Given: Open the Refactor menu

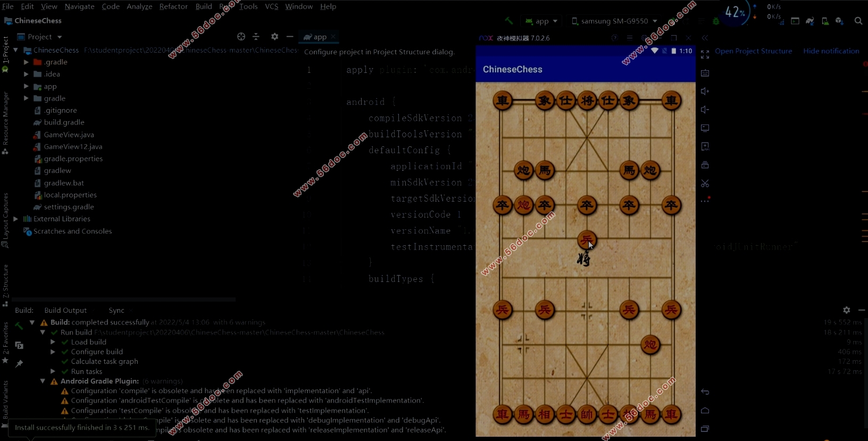Looking at the screenshot, I should pos(173,6).
